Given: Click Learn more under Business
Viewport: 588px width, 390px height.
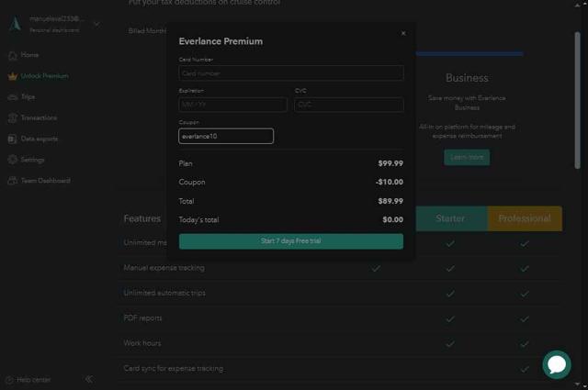Looking at the screenshot, I should (x=467, y=157).
